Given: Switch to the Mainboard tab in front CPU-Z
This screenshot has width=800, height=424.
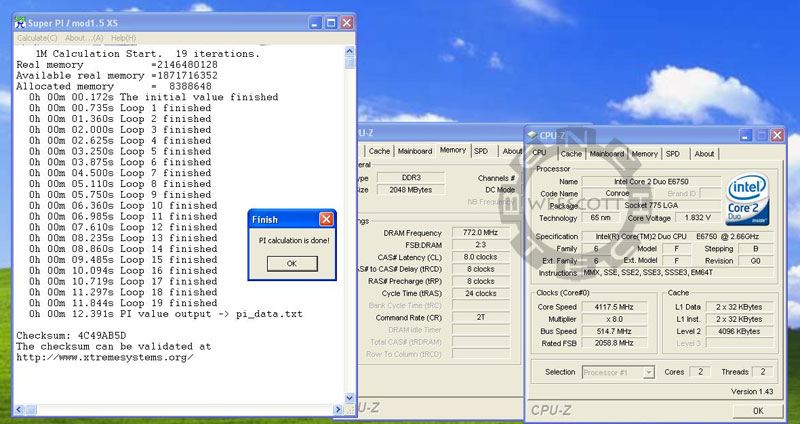Looking at the screenshot, I should point(607,154).
